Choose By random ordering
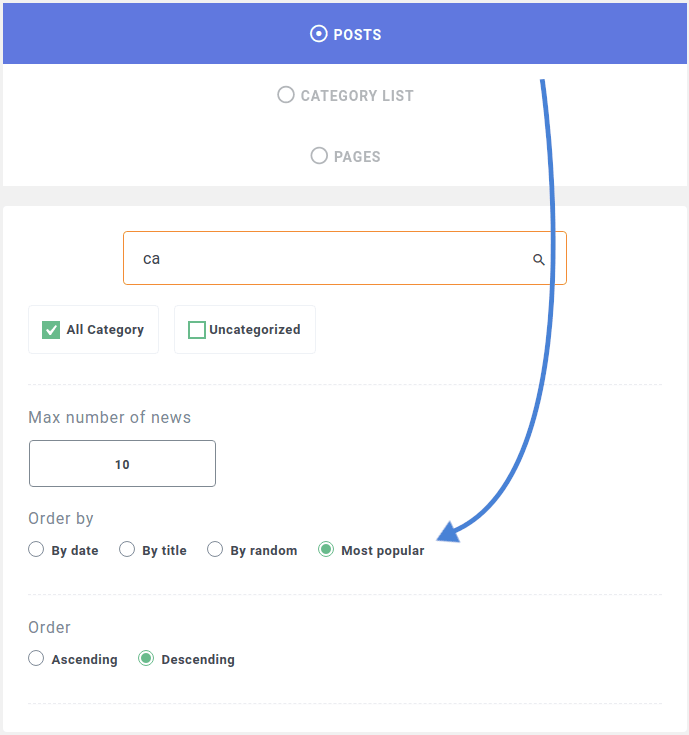 point(215,549)
